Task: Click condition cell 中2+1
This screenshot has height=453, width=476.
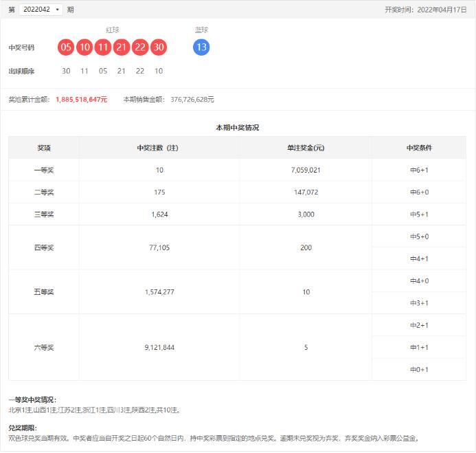Action: coord(419,325)
